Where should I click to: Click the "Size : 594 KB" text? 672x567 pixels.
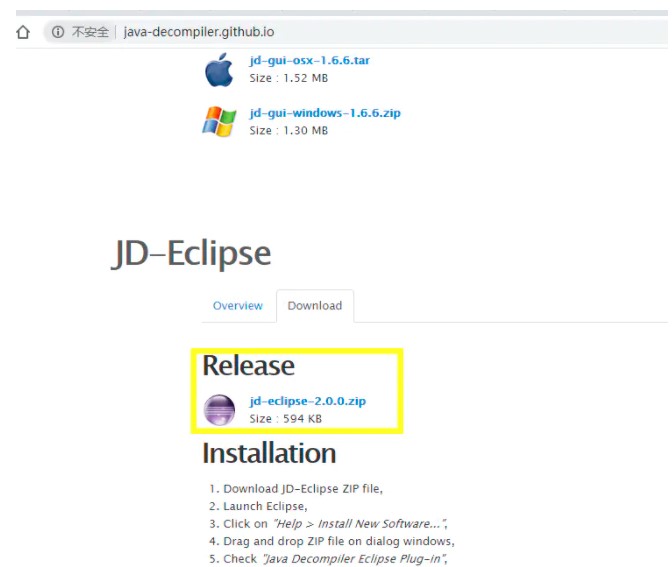(x=285, y=419)
